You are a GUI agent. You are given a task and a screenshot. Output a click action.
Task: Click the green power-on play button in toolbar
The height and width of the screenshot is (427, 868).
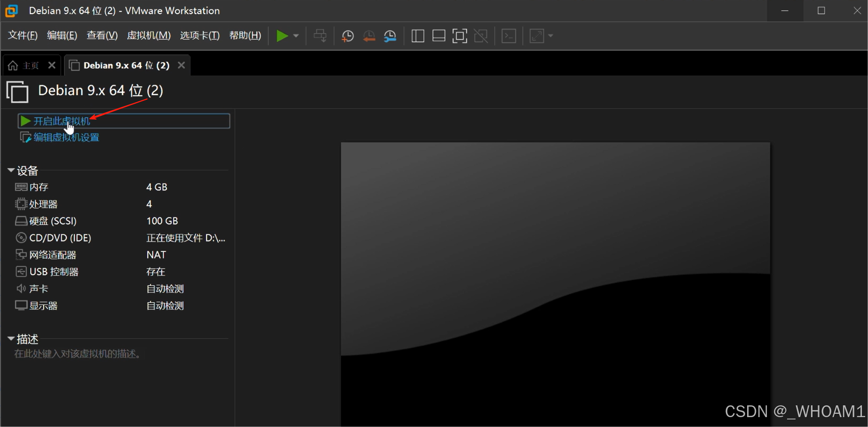282,36
